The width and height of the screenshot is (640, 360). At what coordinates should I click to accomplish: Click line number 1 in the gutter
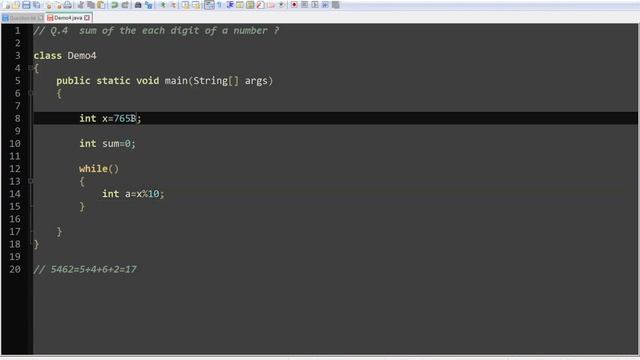[18, 31]
